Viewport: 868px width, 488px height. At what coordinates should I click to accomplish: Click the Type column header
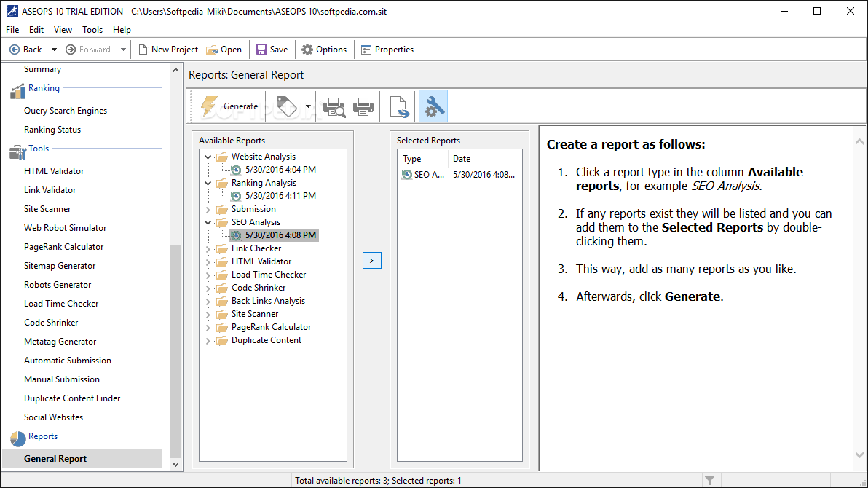422,159
